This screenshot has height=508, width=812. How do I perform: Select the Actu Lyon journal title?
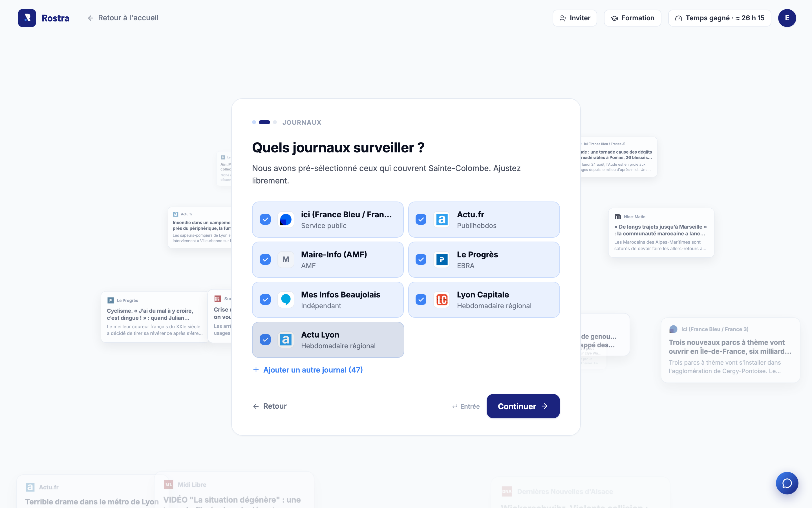[x=320, y=335]
